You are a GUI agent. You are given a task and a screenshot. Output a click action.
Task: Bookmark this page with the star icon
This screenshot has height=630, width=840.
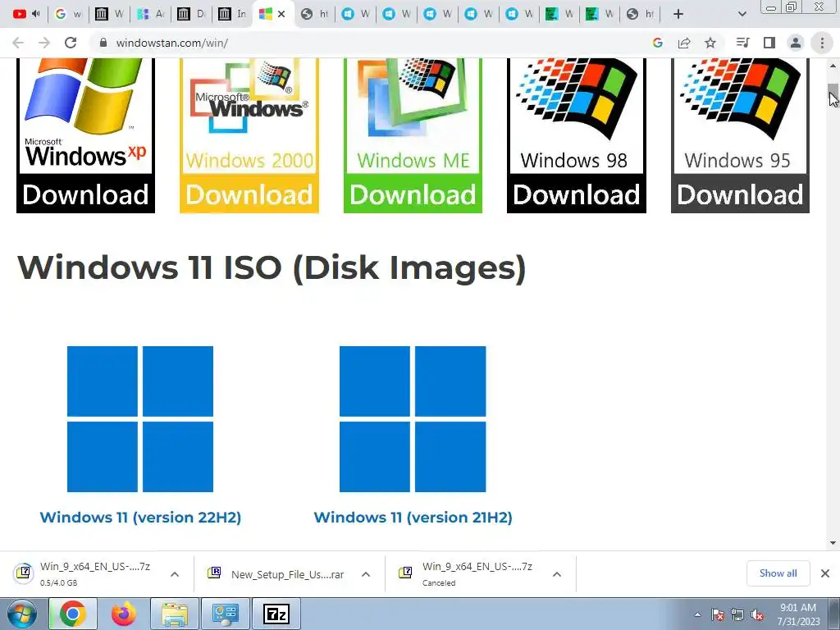(x=710, y=43)
